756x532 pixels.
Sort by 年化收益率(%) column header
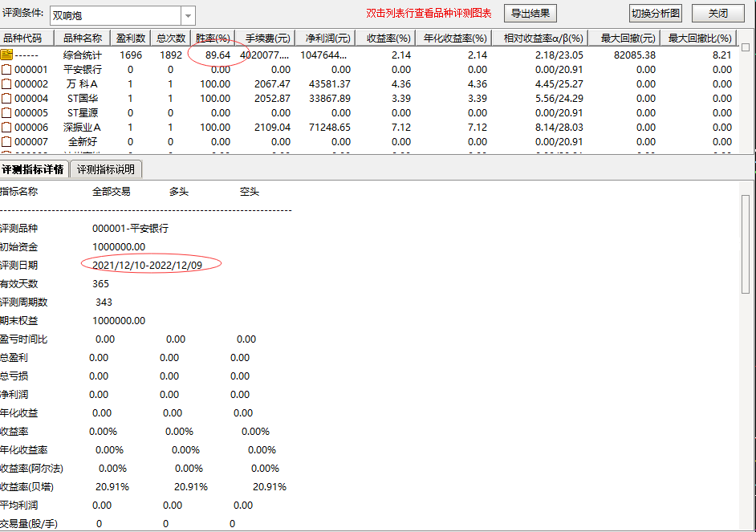[x=454, y=38]
